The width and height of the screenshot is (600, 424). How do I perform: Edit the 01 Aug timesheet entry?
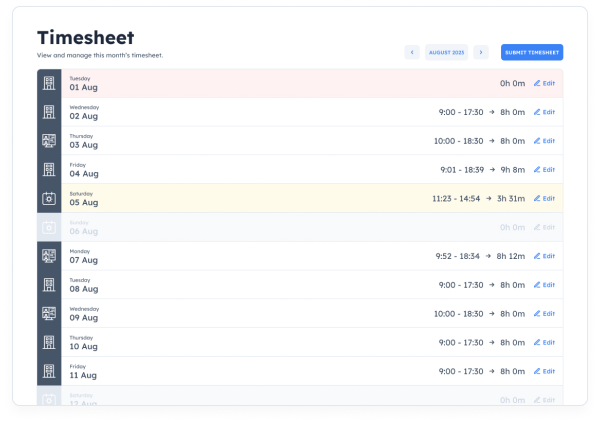pyautogui.click(x=544, y=83)
